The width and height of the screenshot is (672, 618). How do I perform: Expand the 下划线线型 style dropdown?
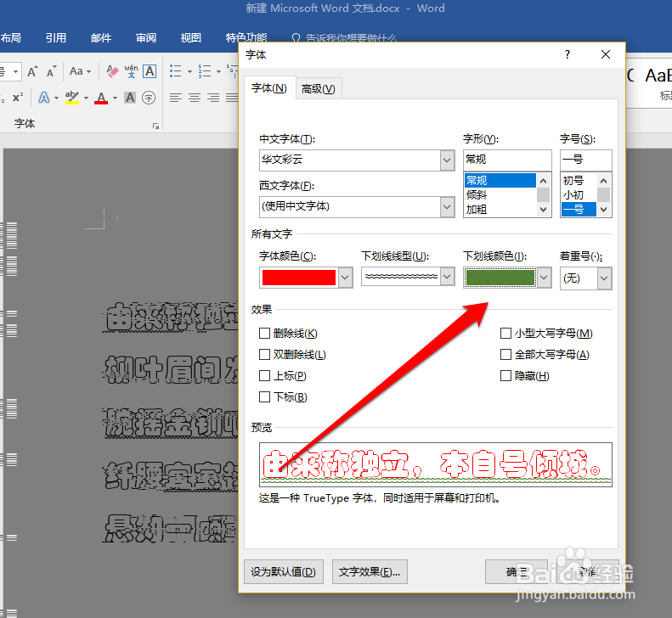pyautogui.click(x=447, y=277)
